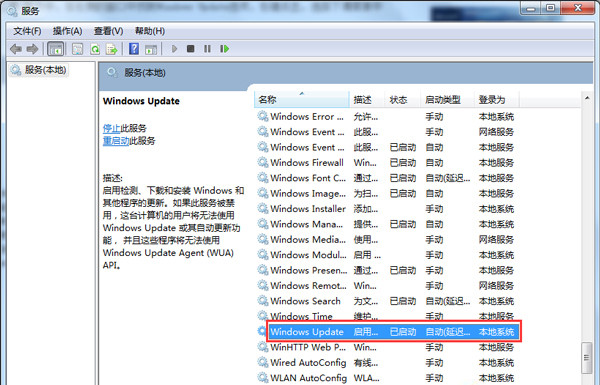Click the gear icon beside Windows Installer
The height and width of the screenshot is (385, 600).
click(263, 209)
